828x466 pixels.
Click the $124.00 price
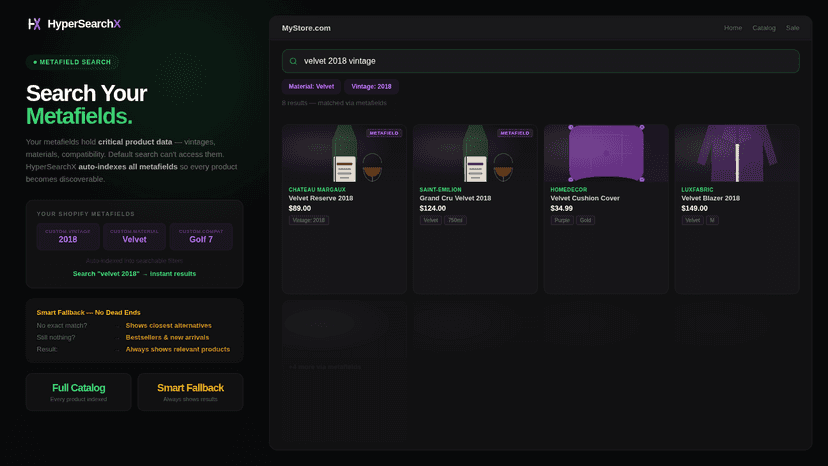432,208
